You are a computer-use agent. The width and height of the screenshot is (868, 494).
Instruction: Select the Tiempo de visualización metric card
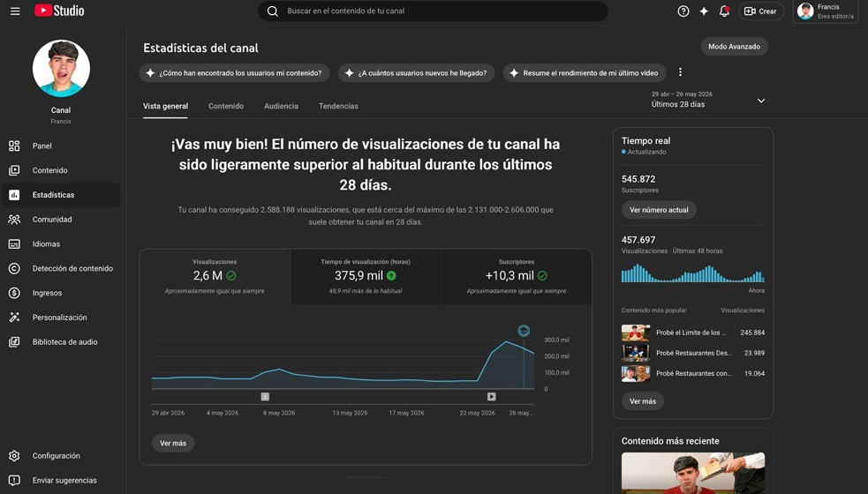[x=366, y=276]
